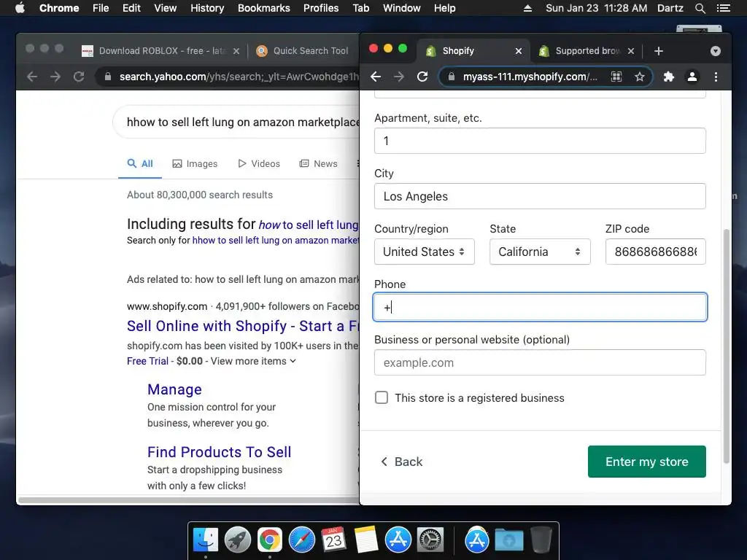Open the Edit menu
The width and height of the screenshot is (747, 560).
[x=131, y=8]
